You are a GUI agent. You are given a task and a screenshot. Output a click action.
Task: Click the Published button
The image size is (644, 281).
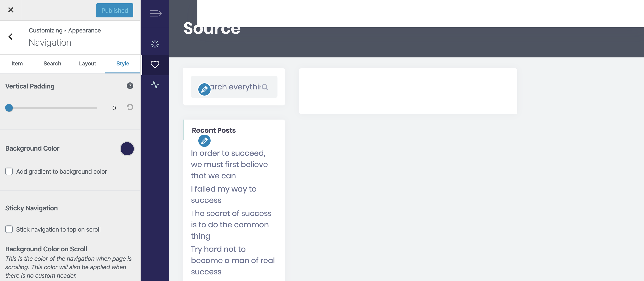point(114,10)
